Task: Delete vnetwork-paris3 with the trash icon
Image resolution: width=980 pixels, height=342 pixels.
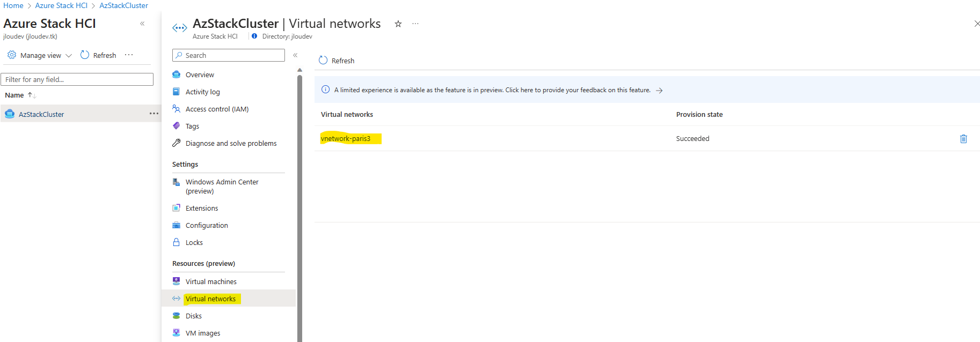Action: click(x=963, y=139)
